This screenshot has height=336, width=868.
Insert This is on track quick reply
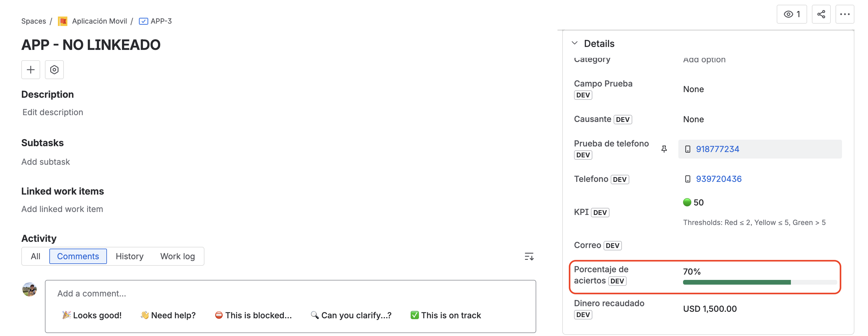(x=446, y=315)
